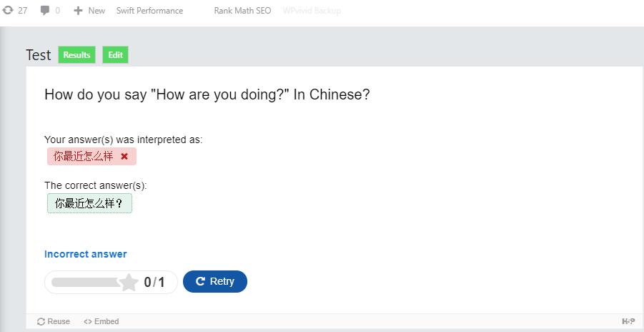Click the H5P logo icon
The width and height of the screenshot is (644, 332).
pyautogui.click(x=628, y=321)
